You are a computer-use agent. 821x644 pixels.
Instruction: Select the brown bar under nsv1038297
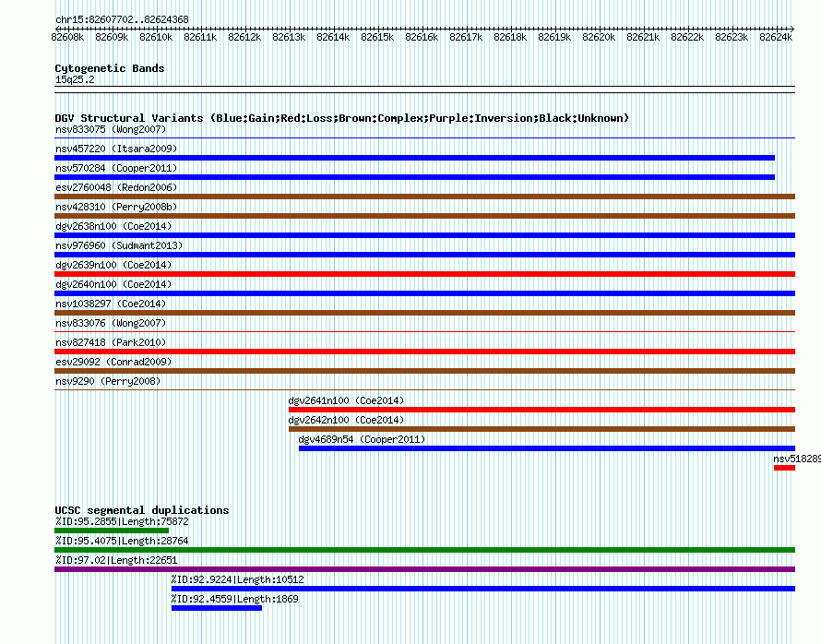pos(424,313)
